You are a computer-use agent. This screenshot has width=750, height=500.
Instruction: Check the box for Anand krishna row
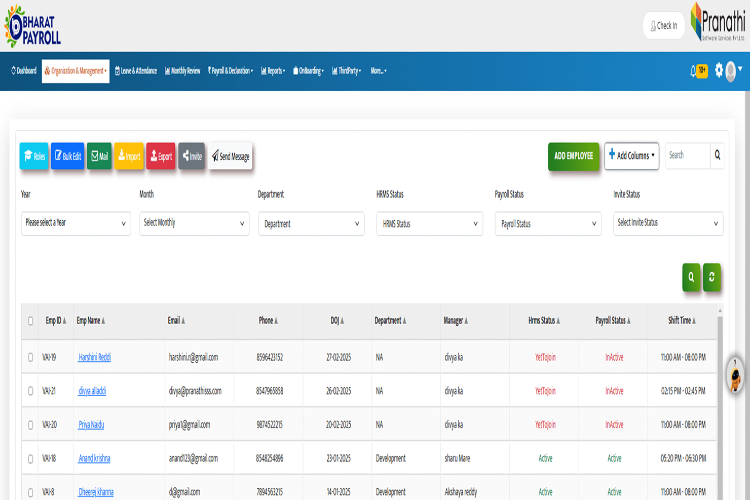pyautogui.click(x=31, y=459)
